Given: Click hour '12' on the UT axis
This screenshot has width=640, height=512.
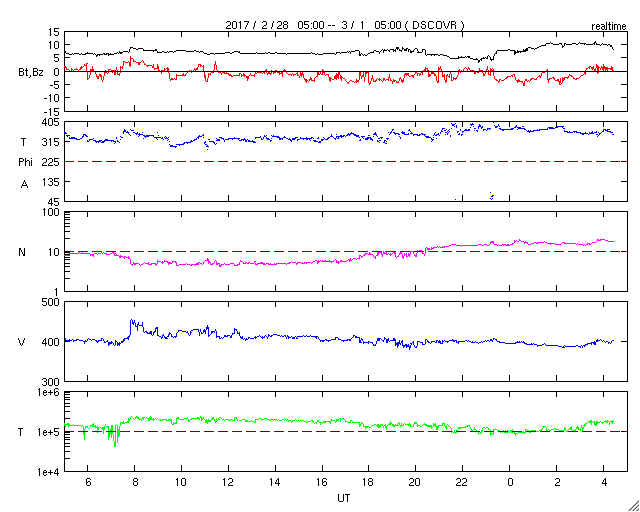Looking at the screenshot, I should pos(228,483).
